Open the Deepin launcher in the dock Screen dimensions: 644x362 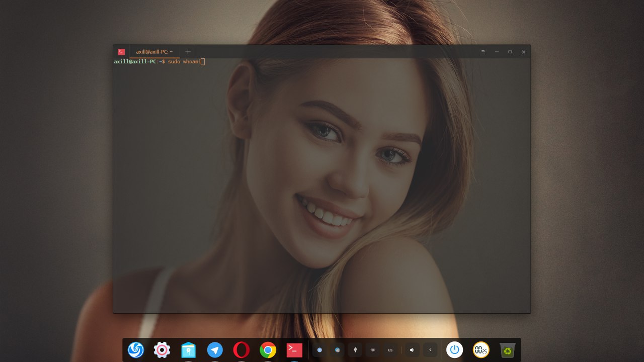coord(136,350)
